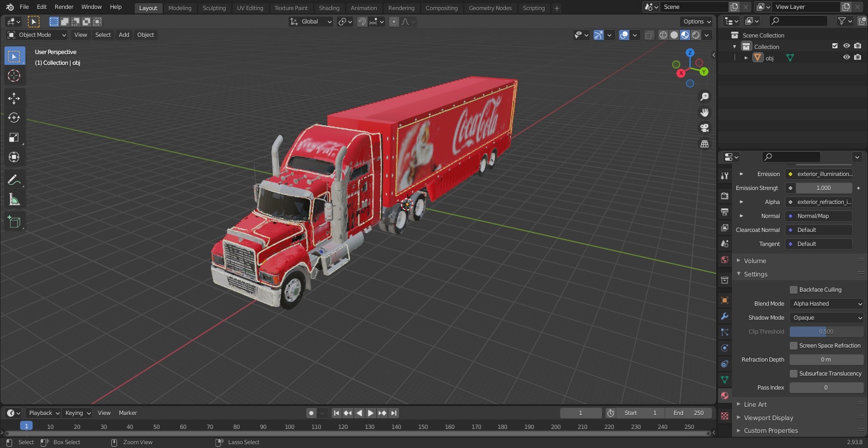Switch to rendered viewport shading
Viewport: 868px width, 448px height.
(x=696, y=35)
